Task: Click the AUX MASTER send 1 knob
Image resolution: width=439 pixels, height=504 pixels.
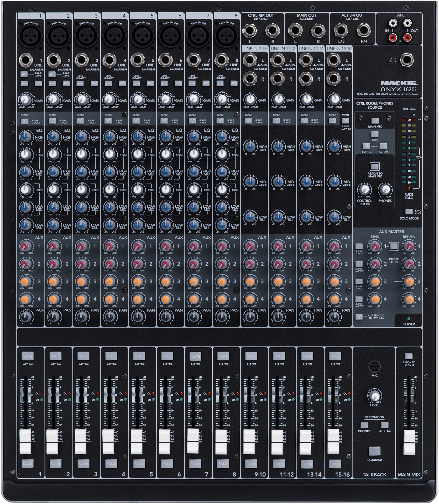Action: pos(375,246)
